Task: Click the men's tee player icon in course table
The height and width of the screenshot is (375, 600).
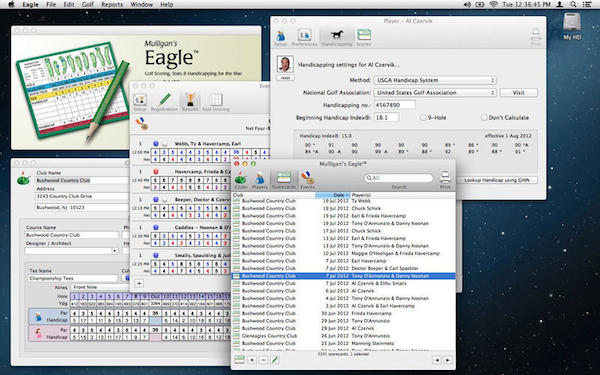Action: [x=39, y=316]
